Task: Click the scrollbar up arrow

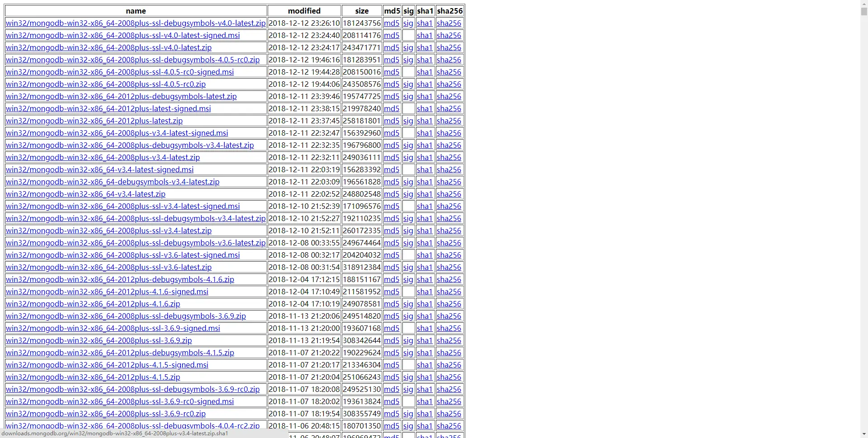Action: [x=864, y=4]
